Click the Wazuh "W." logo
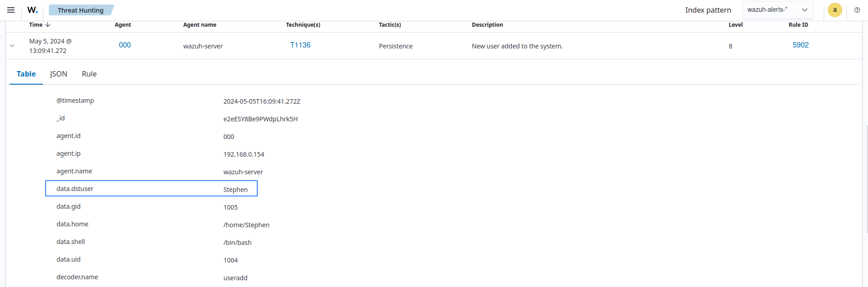Viewport: 868px width, 287px height. coord(33,10)
